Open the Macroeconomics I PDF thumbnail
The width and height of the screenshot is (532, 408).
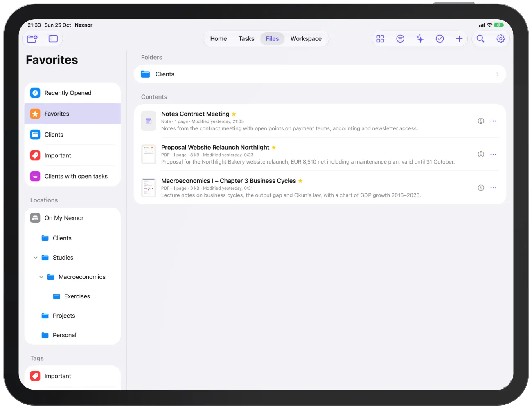pyautogui.click(x=149, y=188)
